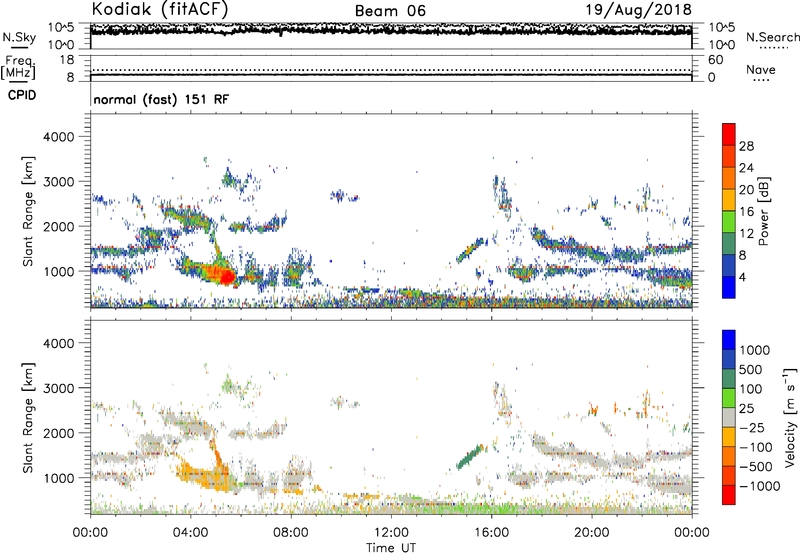Viewport: 800px width, 554px height.
Task: Click the 28 label on power colorbar
Action: [x=746, y=146]
